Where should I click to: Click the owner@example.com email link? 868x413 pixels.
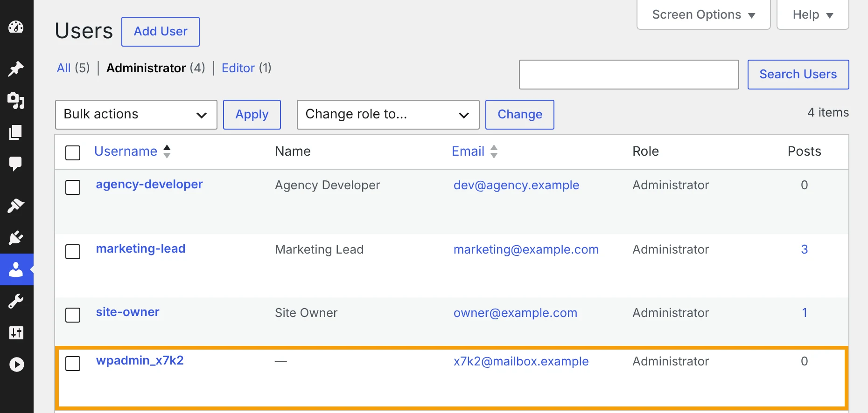[x=516, y=313]
